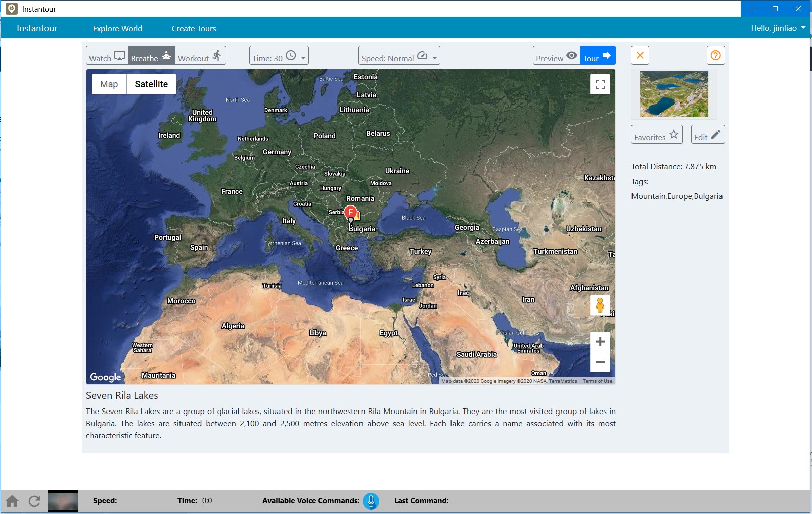Click the Preview button with eye icon
This screenshot has height=514, width=812.
coord(557,56)
